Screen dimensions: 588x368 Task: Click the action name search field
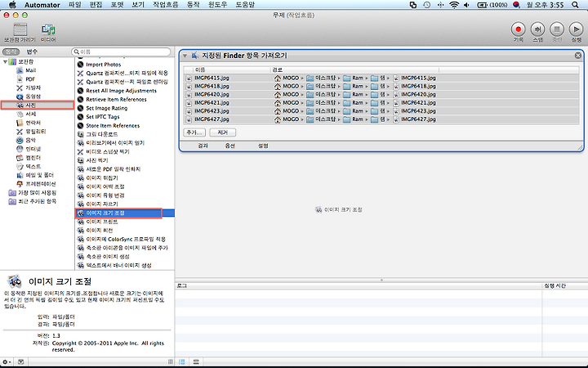[121, 52]
